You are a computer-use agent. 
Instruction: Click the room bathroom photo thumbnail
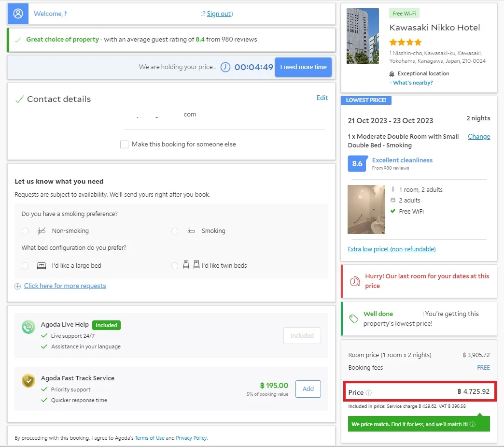point(366,210)
